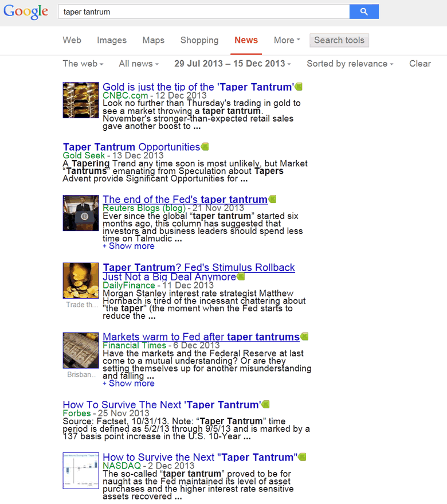Open 'The end of the Fed's taper tantrum'
The width and height of the screenshot is (447, 504).
point(185,200)
